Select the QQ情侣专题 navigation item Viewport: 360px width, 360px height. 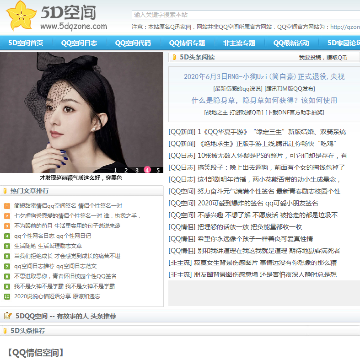(186, 43)
